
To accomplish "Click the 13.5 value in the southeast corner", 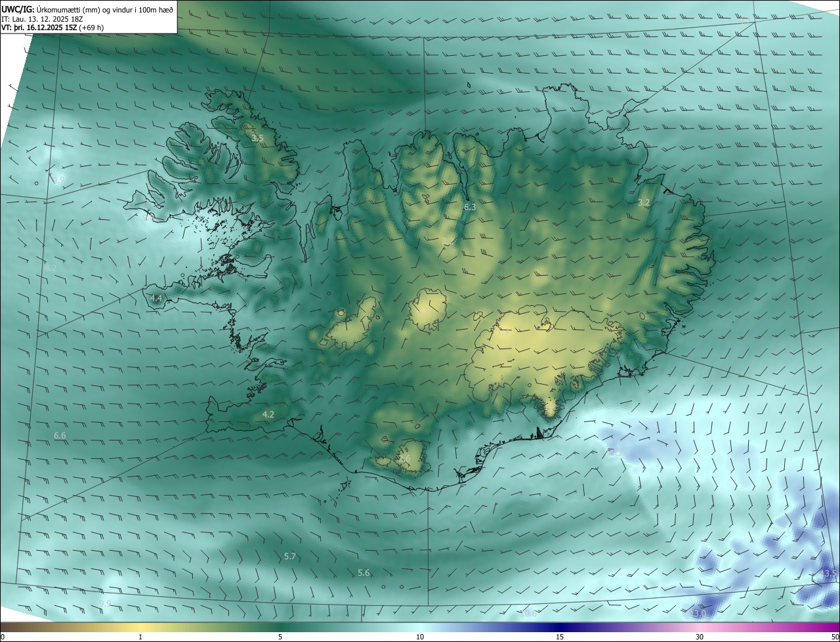I will [829, 573].
